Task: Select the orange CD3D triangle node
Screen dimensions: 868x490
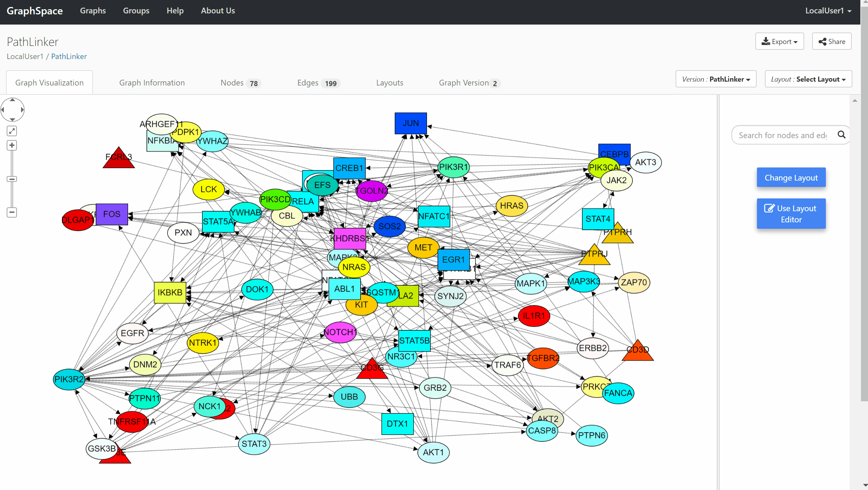Action: tap(638, 352)
